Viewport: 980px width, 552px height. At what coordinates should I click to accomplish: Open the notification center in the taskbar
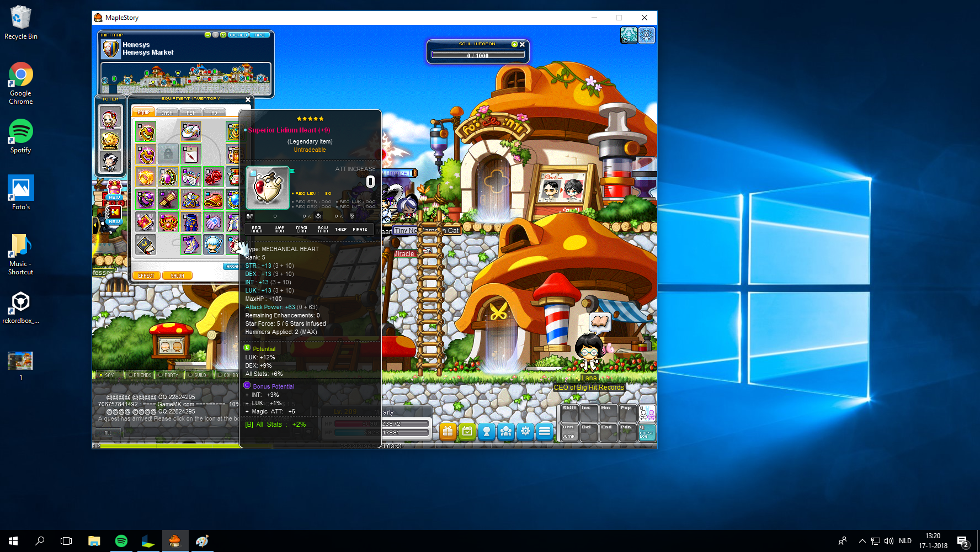point(963,541)
